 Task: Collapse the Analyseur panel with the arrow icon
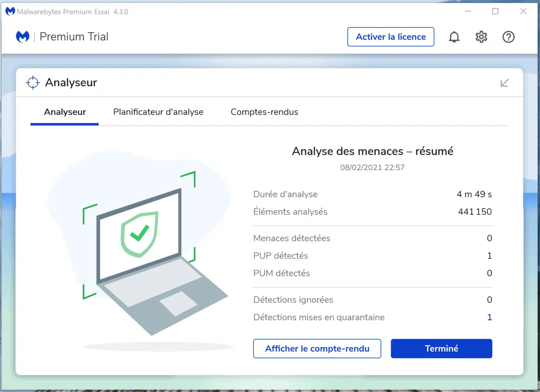504,82
